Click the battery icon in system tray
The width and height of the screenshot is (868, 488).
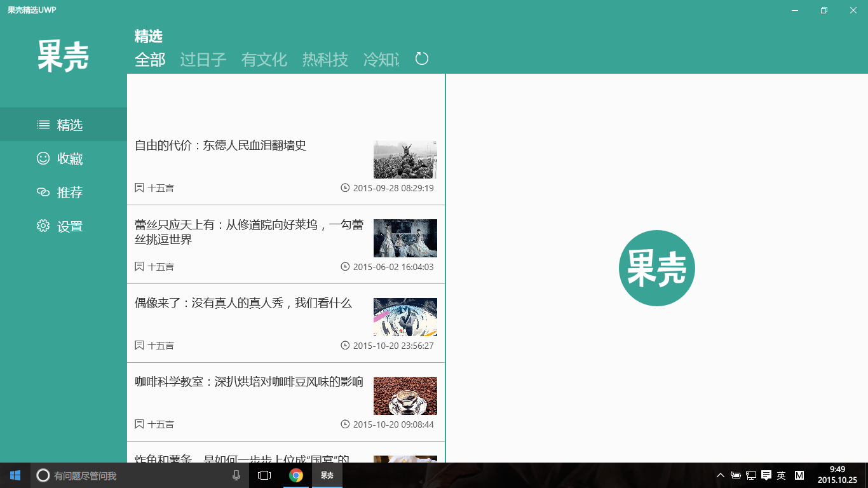(x=736, y=475)
